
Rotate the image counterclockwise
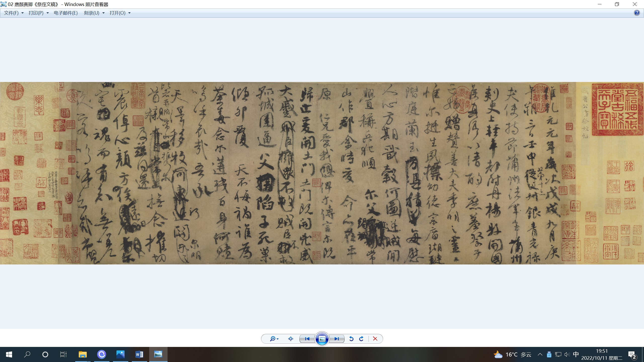click(x=351, y=339)
